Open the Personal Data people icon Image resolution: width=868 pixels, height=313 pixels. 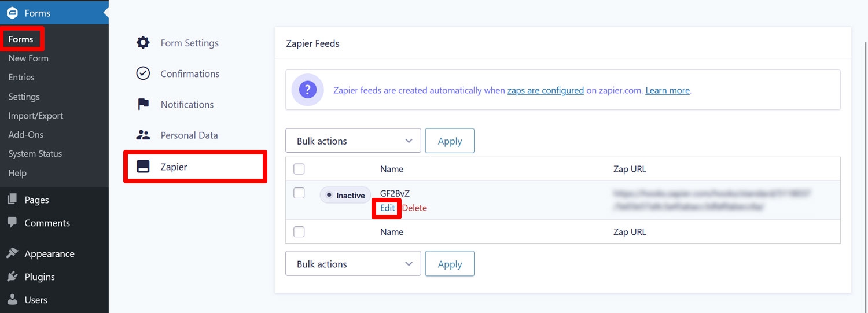click(143, 135)
